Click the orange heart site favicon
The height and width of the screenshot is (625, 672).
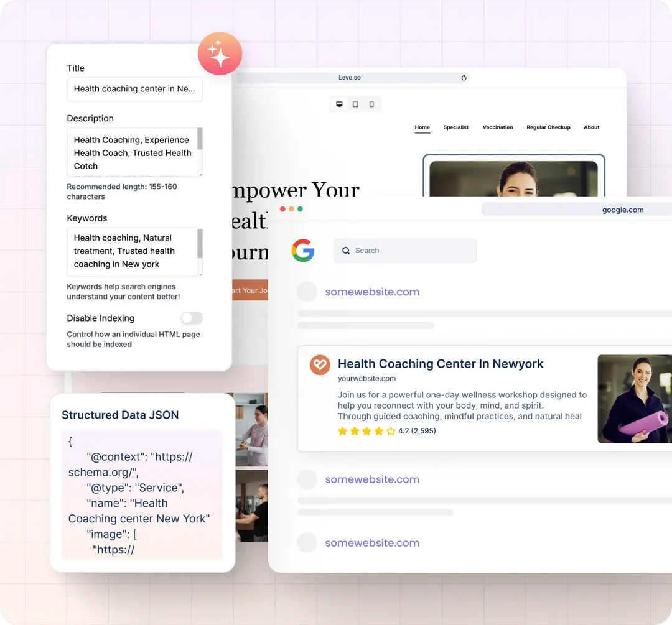coord(320,365)
